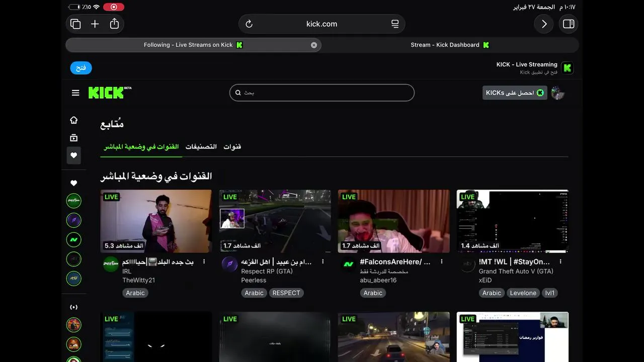Select the highlighted Following heart icon
Screen dimensions: 644x362
click(73, 155)
